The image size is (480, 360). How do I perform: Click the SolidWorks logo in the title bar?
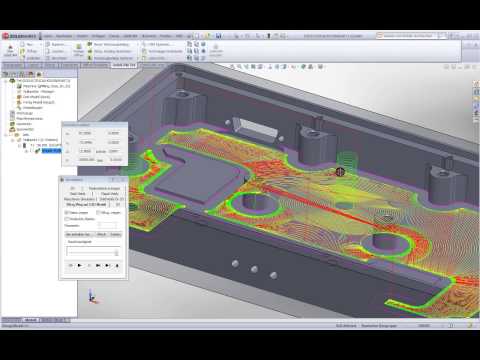click(20, 36)
